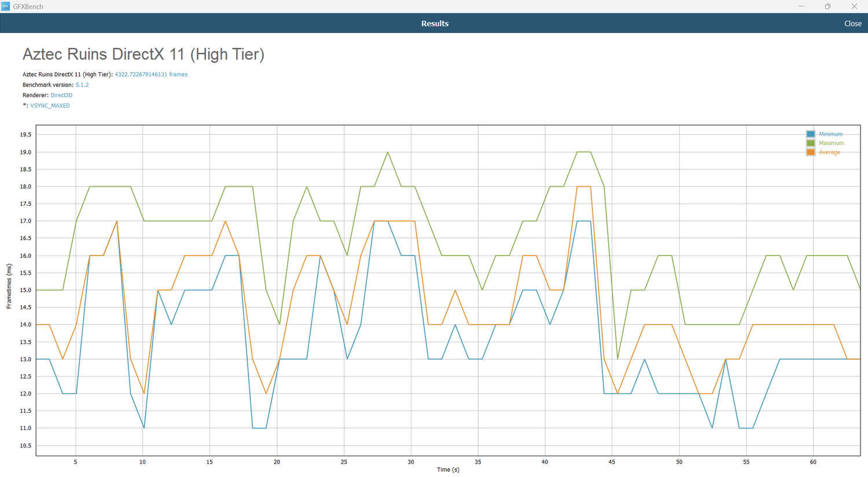Click the Time (s) axis label
Viewport: 868px width, 477px height.
448,469
